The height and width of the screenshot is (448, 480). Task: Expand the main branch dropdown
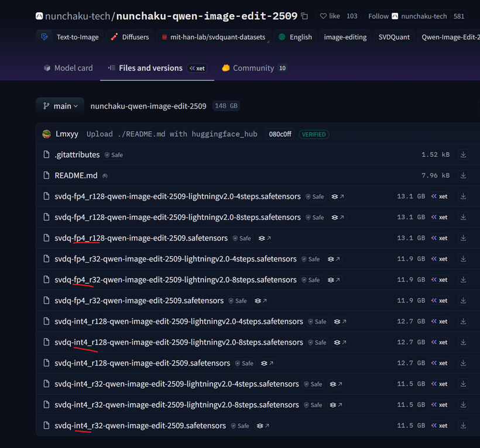60,106
